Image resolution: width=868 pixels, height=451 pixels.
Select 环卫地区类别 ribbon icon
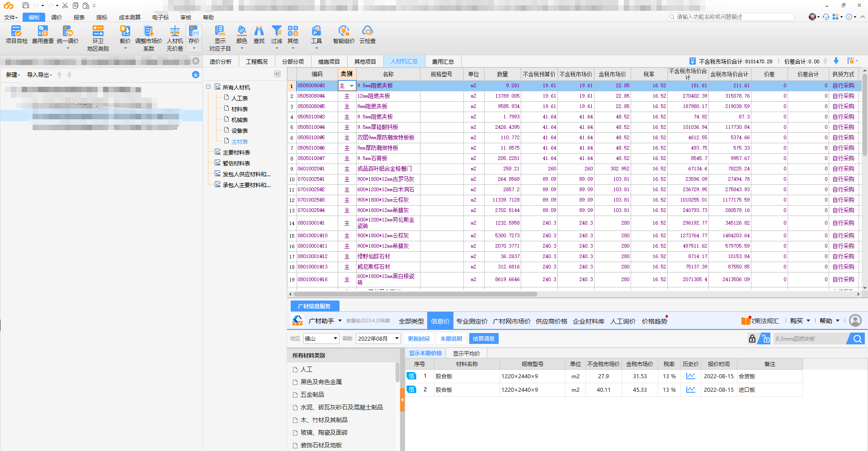98,31
